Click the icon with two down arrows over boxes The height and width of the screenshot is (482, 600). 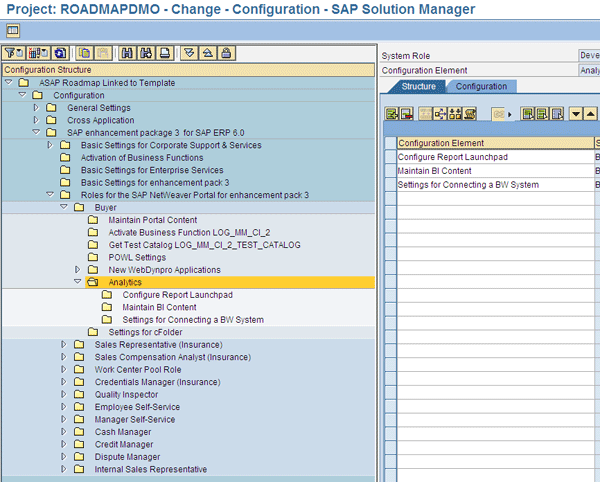pos(455,114)
